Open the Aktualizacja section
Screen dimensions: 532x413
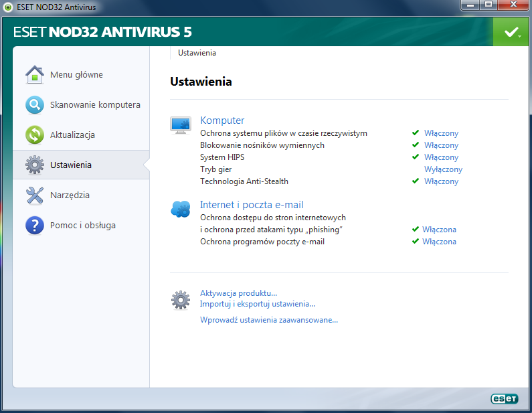(72, 135)
